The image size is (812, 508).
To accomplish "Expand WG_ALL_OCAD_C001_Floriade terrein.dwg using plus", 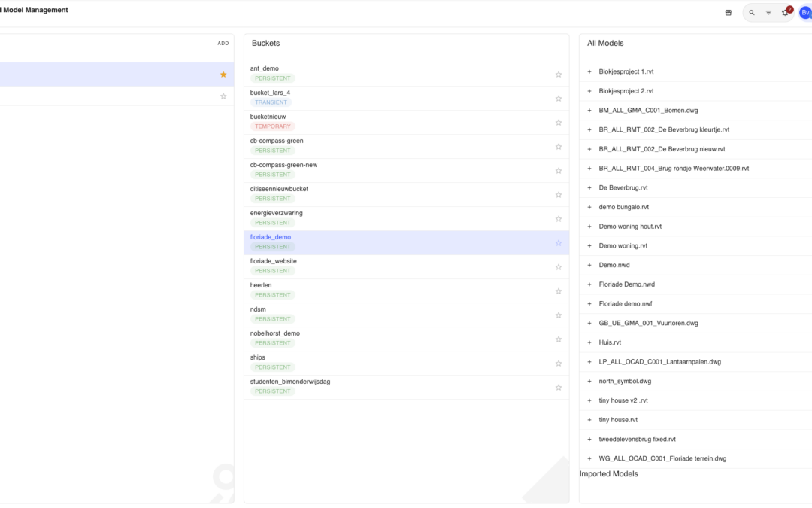I will click(589, 459).
